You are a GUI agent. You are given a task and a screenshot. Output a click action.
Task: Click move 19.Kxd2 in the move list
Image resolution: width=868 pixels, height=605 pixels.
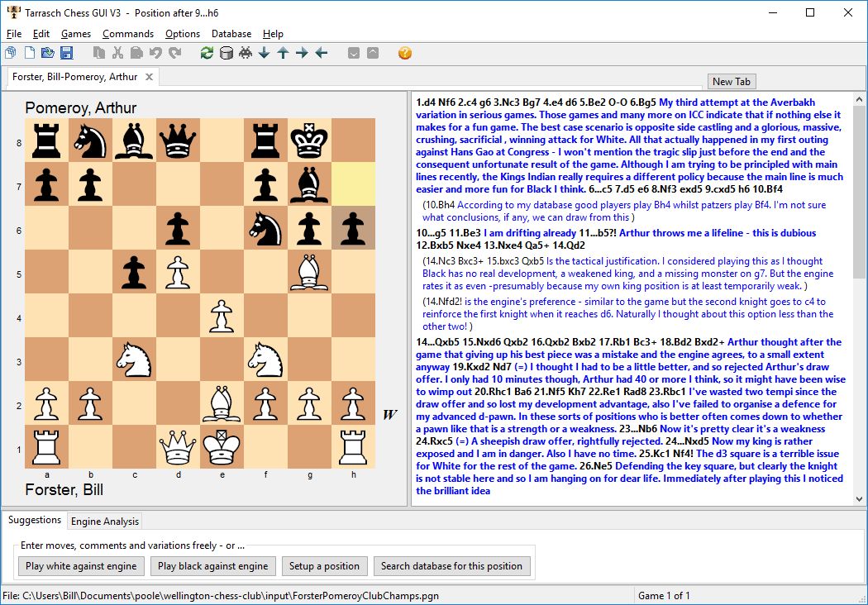coord(472,367)
